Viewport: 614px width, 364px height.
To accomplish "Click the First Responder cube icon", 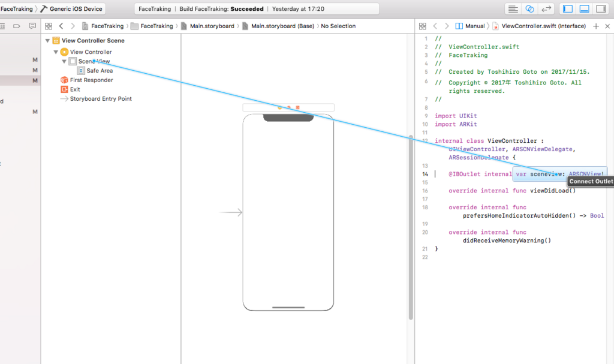I will (64, 80).
